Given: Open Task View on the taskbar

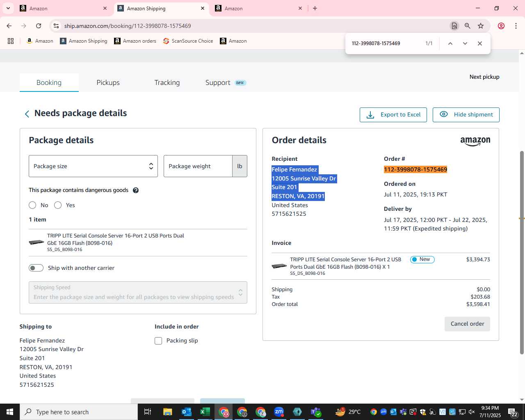Looking at the screenshot, I should [x=148, y=412].
